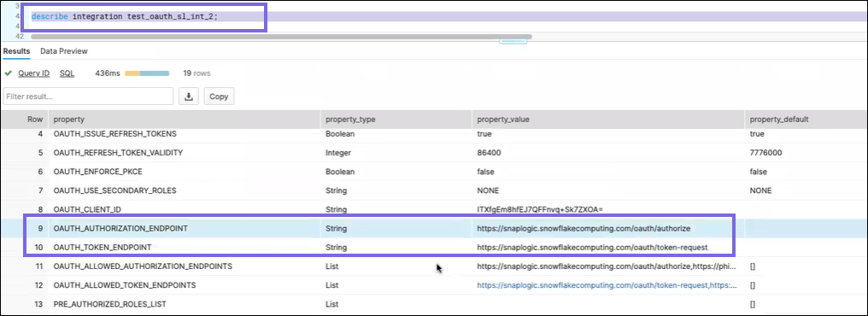The image size is (868, 316).
Task: Switch to the Data Preview tab
Action: click(x=64, y=51)
